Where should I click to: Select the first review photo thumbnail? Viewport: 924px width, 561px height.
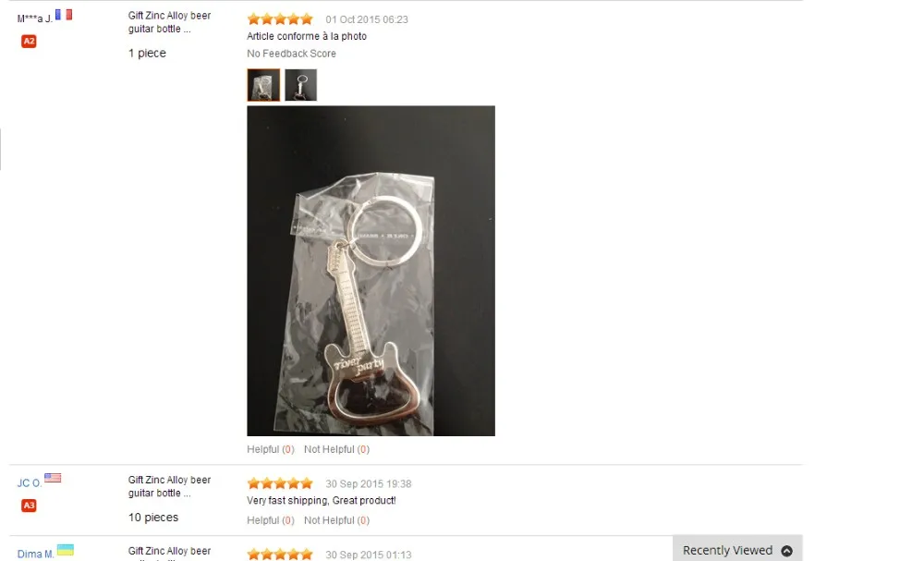263,85
